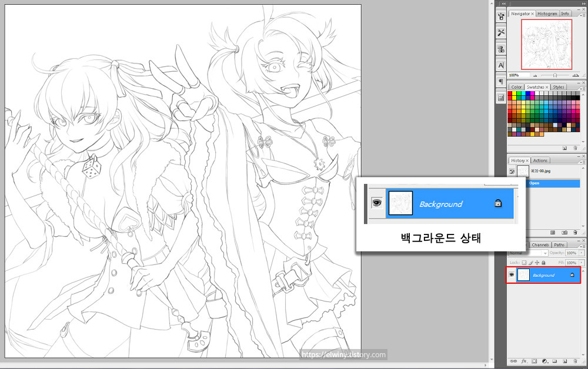
Task: Open the Character panel icon
Action: pos(501,65)
